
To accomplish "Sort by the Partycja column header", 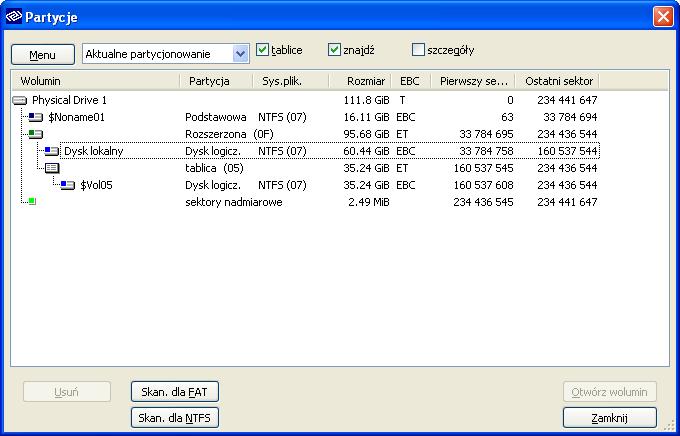I will [216, 81].
